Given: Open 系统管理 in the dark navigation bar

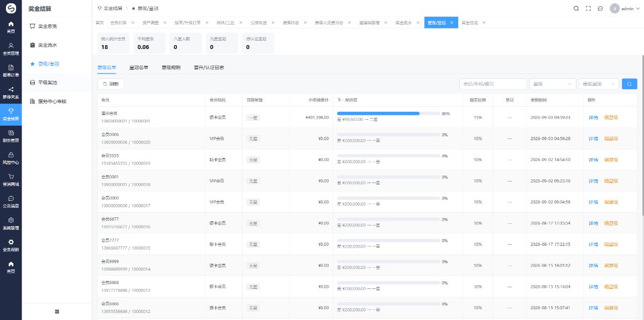Looking at the screenshot, I should [x=11, y=223].
